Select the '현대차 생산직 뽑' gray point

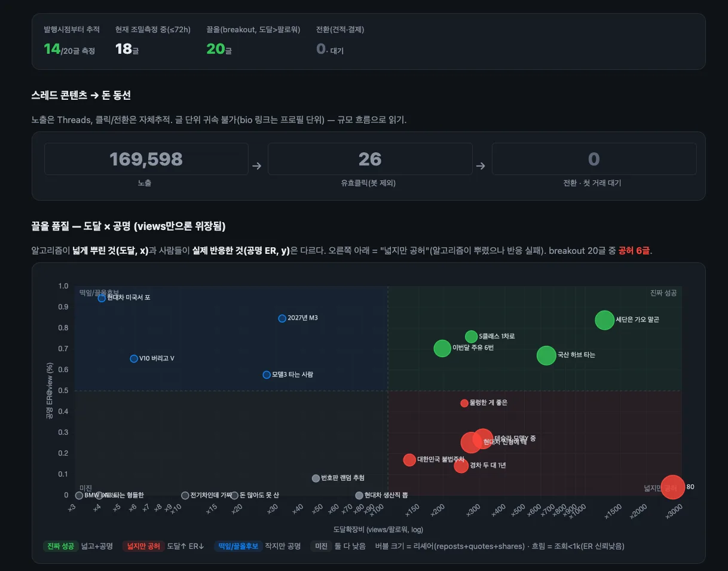[x=359, y=495]
